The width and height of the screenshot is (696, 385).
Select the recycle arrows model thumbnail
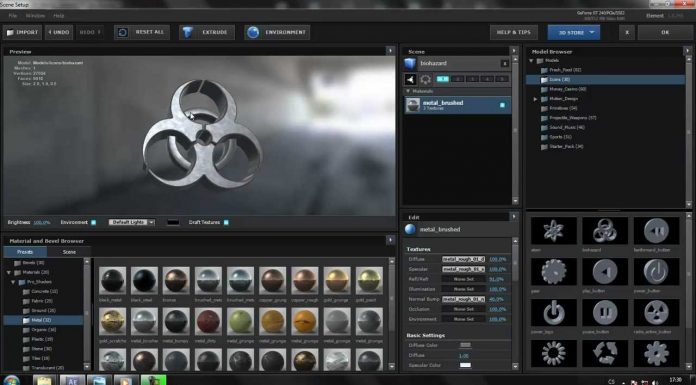coord(605,353)
